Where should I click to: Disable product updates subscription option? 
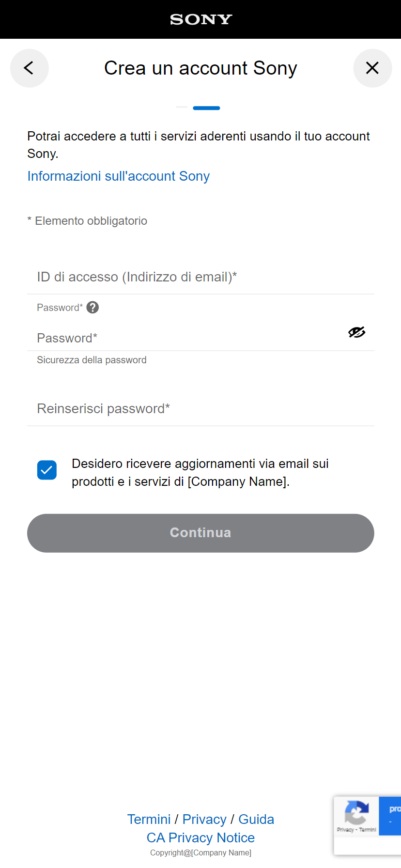pyautogui.click(x=46, y=470)
